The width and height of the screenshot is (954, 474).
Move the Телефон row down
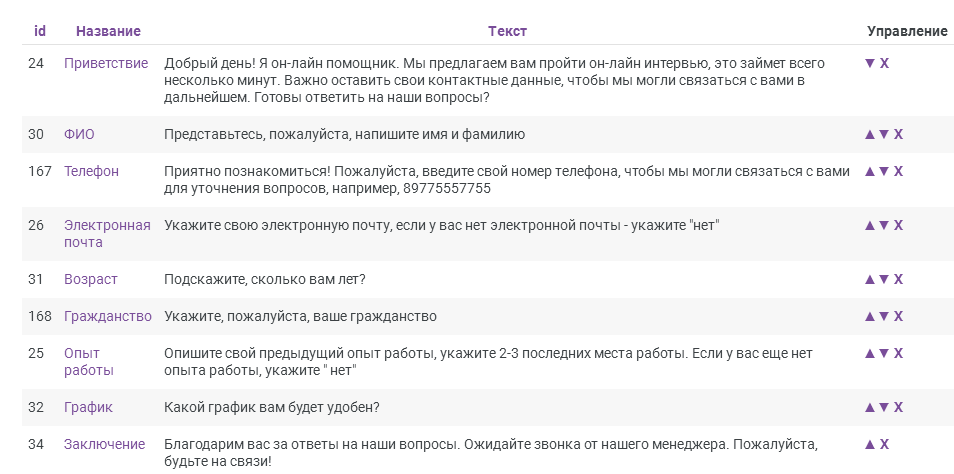(884, 172)
